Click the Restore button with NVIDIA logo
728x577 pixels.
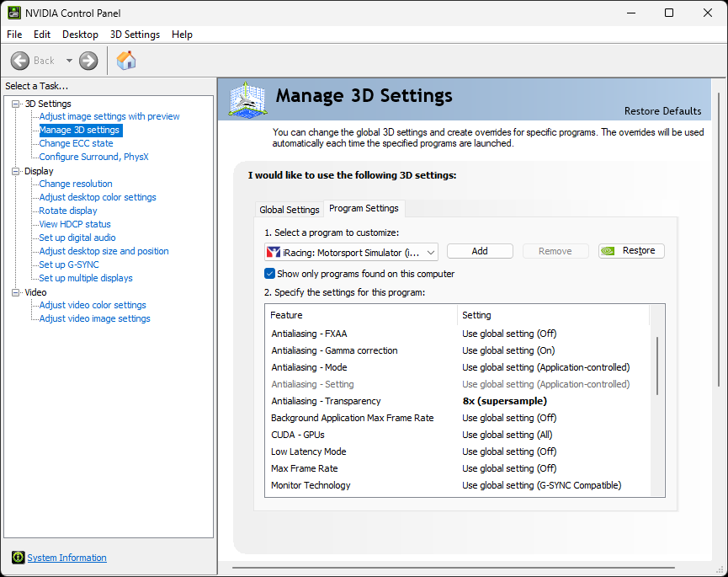pyautogui.click(x=631, y=251)
